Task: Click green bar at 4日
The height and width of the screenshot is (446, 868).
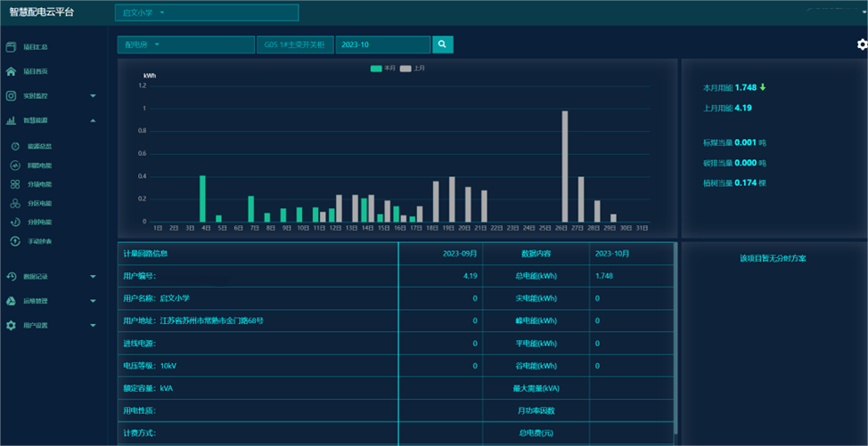Action: coord(202,199)
